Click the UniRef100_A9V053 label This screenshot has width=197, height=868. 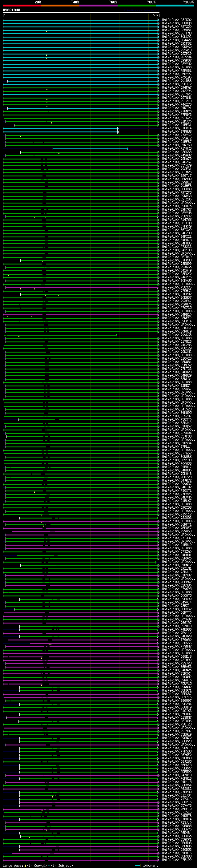[177, 531]
